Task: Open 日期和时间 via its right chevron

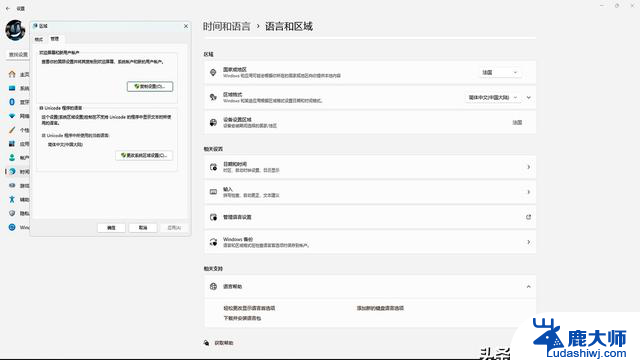Action: pyautogui.click(x=529, y=167)
